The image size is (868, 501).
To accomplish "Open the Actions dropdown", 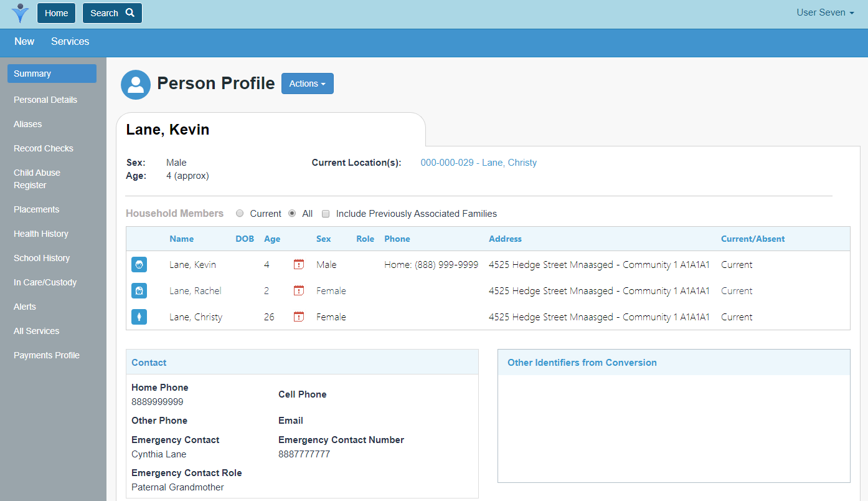I will click(x=307, y=83).
